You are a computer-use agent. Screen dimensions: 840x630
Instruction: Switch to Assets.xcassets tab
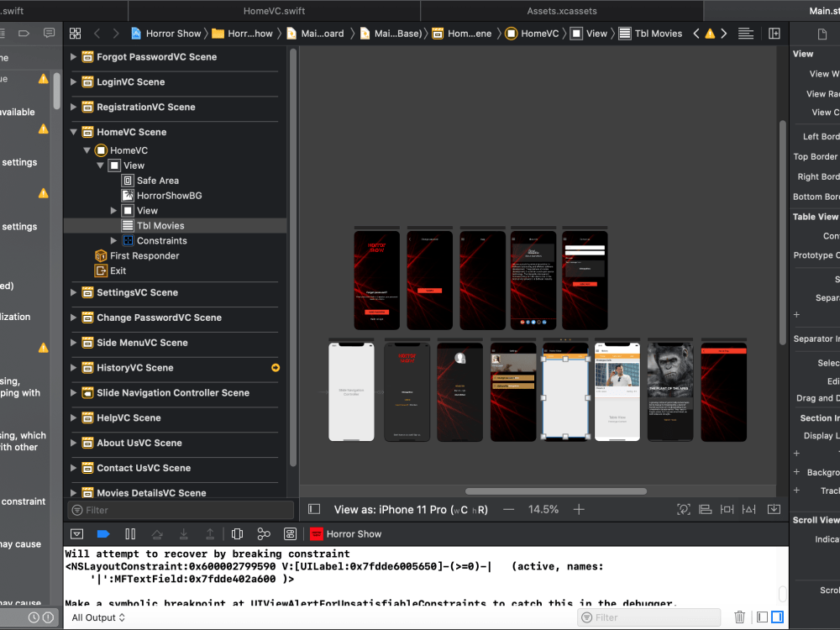pyautogui.click(x=562, y=11)
